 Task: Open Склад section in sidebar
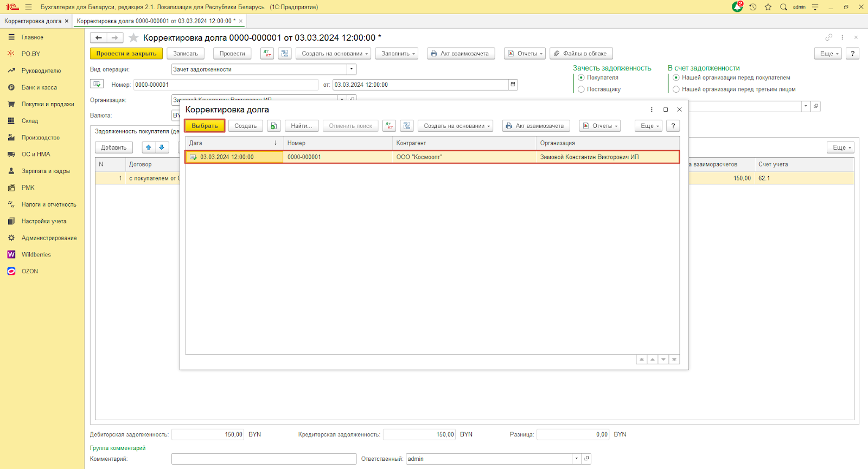(x=30, y=121)
